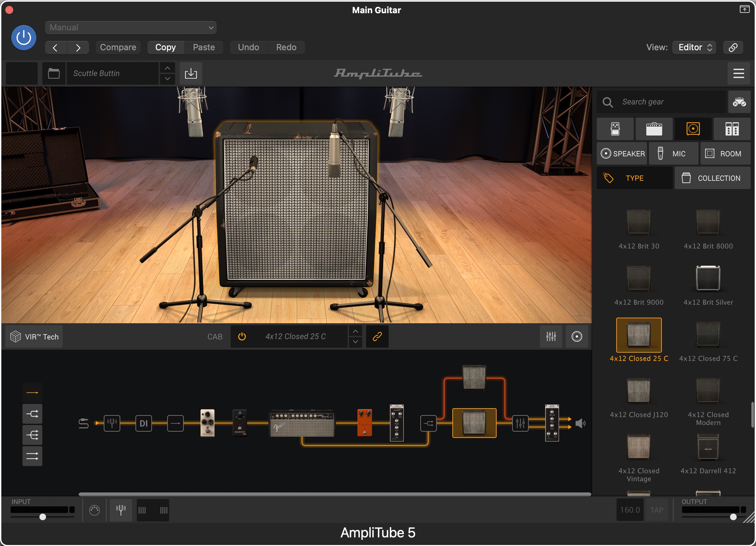The height and width of the screenshot is (546, 756).
Task: Select the Booster pedal in chain
Action: 239,423
